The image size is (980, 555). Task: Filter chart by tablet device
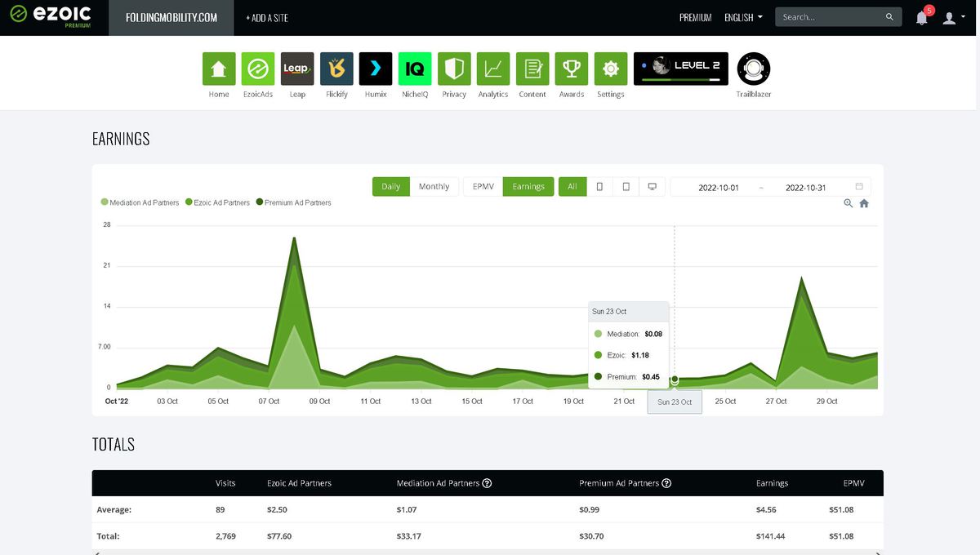[x=626, y=187]
